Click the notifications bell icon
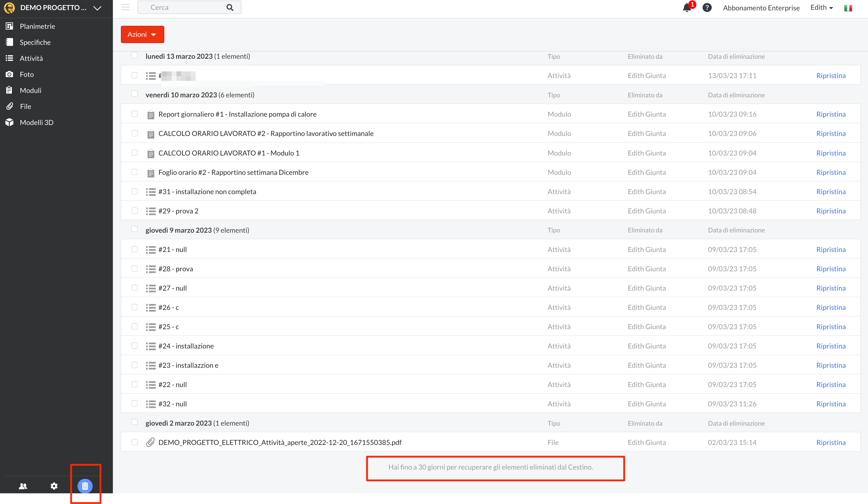Screen dimensions: 868x504 pyautogui.click(x=686, y=8)
